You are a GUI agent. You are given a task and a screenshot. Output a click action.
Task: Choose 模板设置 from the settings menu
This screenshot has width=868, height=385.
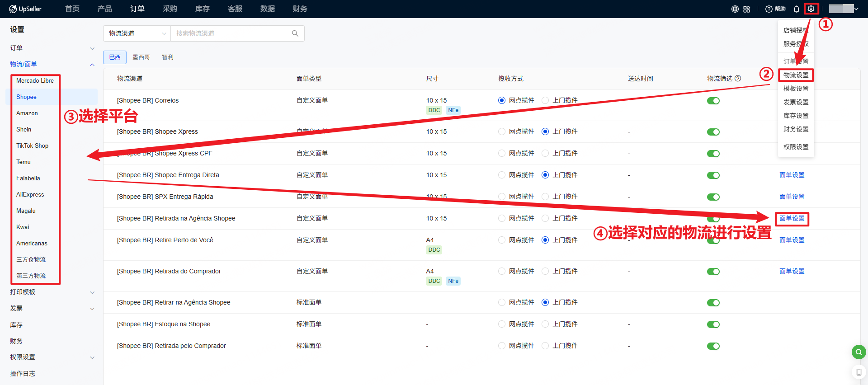click(x=796, y=89)
